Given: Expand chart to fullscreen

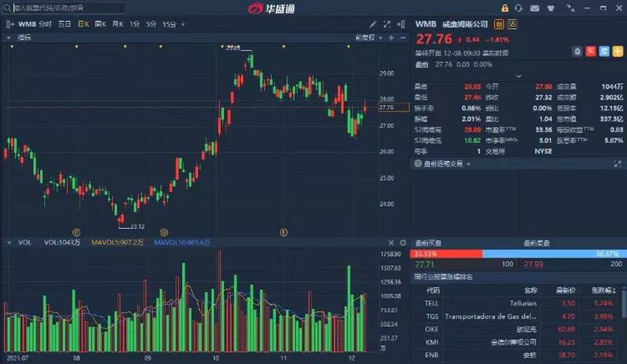Looking at the screenshot, I should coord(387,24).
